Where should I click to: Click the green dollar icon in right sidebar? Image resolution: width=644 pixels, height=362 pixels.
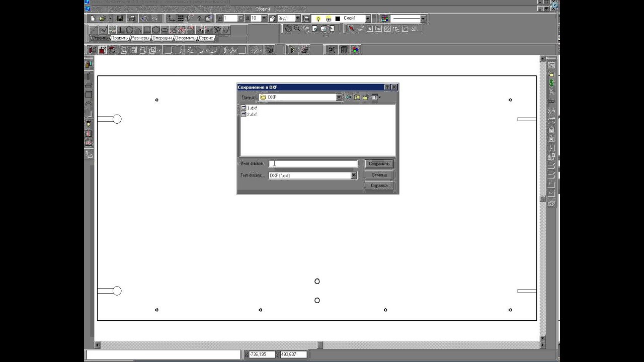551,82
